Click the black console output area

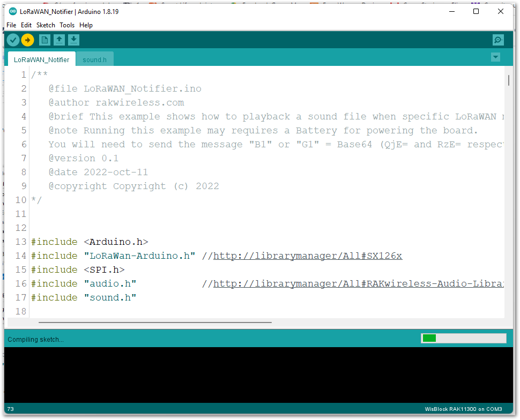[258, 375]
